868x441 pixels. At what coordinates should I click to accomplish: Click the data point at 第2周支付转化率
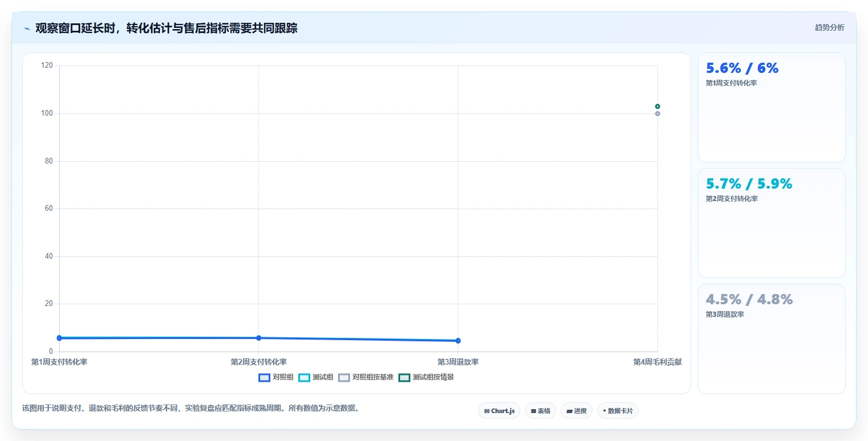pos(258,338)
